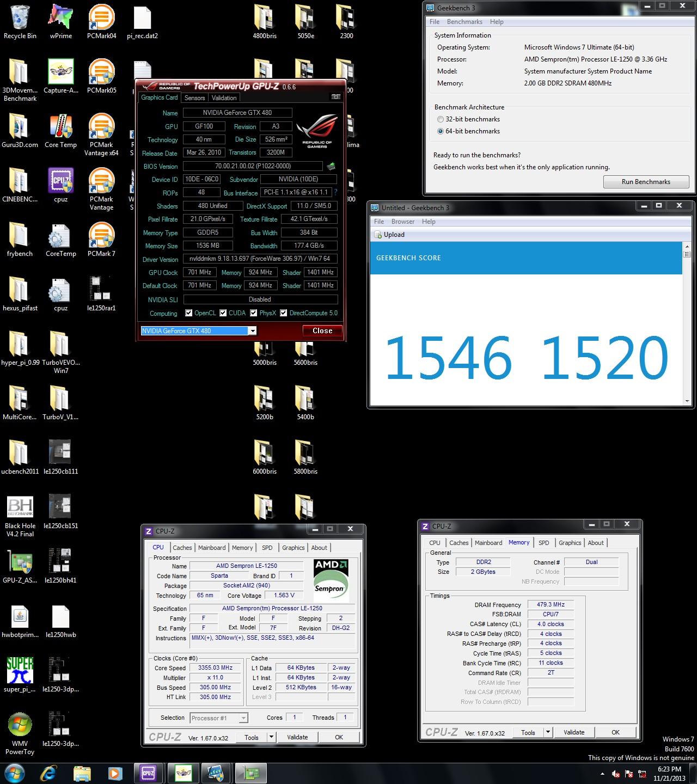697x784 pixels.
Task: Open Recycle Bin on desktop
Action: pyautogui.click(x=20, y=22)
